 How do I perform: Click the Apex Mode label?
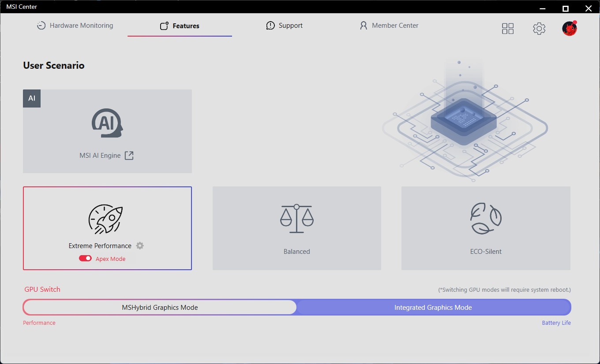pyautogui.click(x=111, y=259)
